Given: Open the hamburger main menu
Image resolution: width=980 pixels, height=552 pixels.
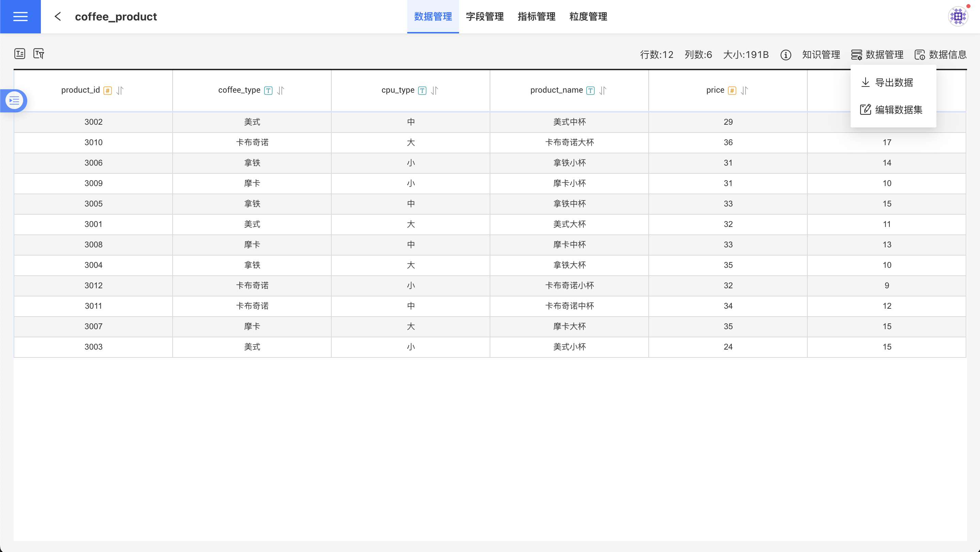Looking at the screenshot, I should [x=20, y=16].
